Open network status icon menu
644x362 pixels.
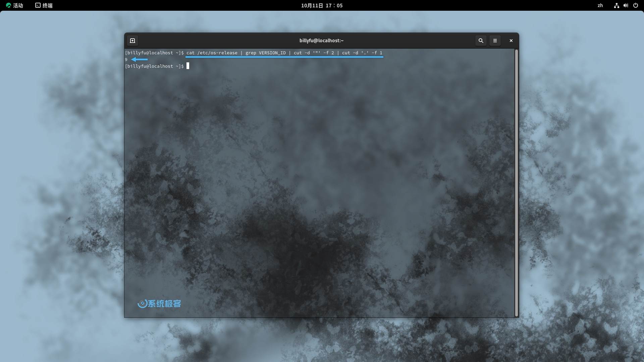click(x=616, y=5)
